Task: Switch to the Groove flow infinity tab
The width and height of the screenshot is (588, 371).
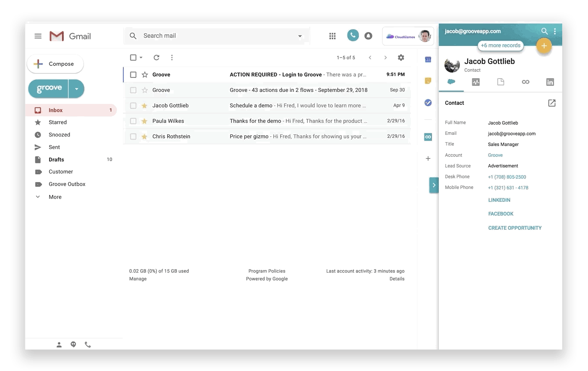Action: point(526,82)
